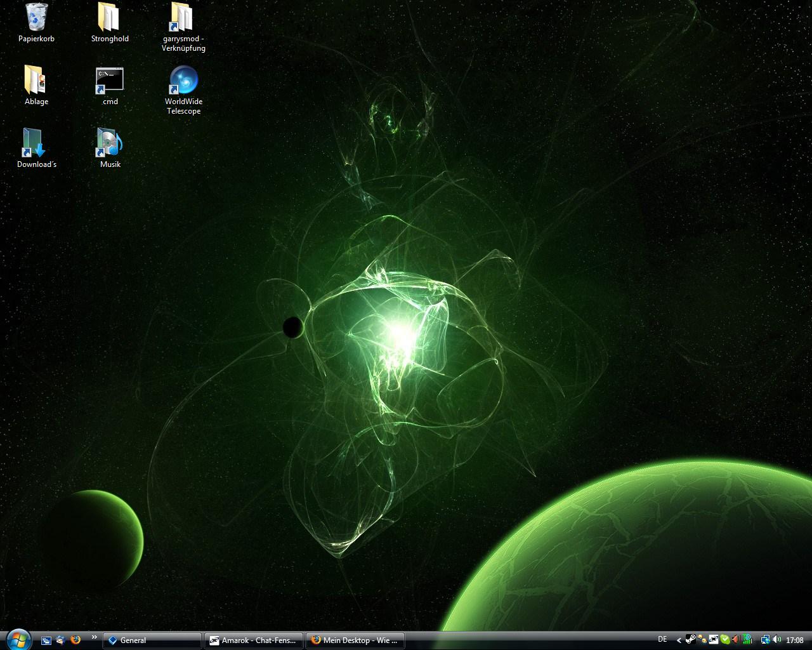Select the Ablage folder on desktop
The width and height of the screenshot is (812, 650).
tap(36, 81)
